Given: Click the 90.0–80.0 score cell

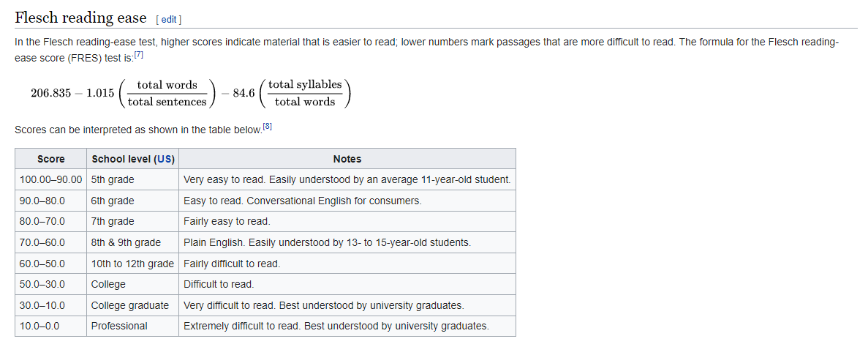Looking at the screenshot, I should [x=51, y=201].
